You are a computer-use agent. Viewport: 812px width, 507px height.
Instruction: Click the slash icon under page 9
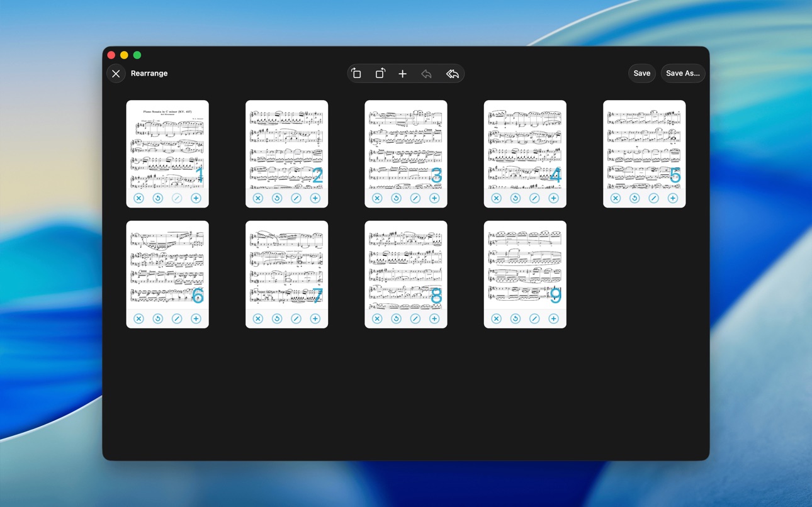tap(534, 319)
